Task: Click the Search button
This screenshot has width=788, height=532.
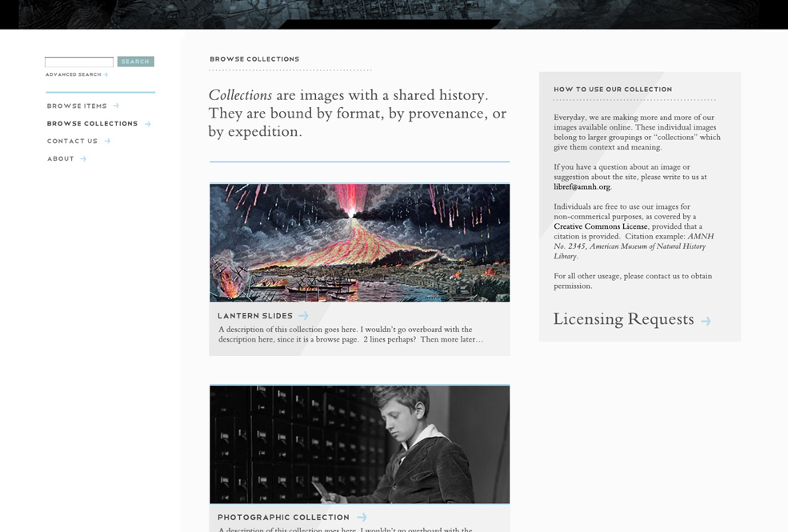Action: point(136,62)
